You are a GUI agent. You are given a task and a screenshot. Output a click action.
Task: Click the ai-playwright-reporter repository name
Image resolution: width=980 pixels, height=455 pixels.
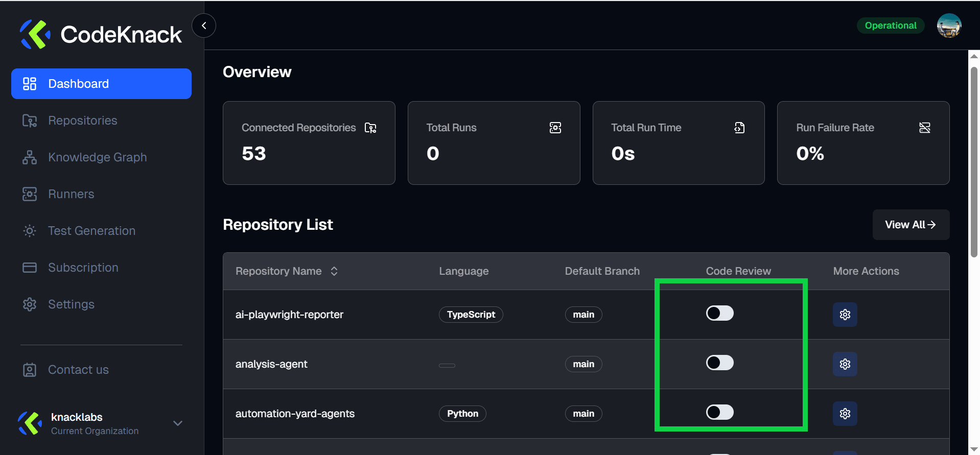point(289,315)
